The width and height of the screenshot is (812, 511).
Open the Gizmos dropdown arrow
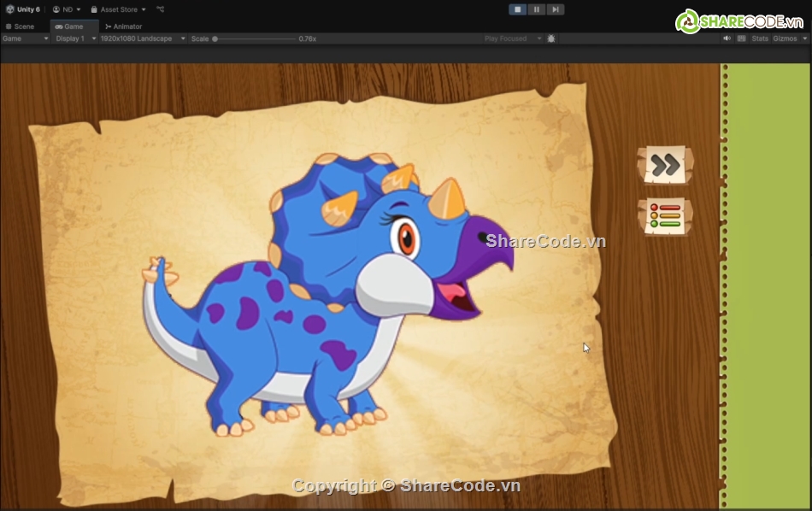coord(805,38)
